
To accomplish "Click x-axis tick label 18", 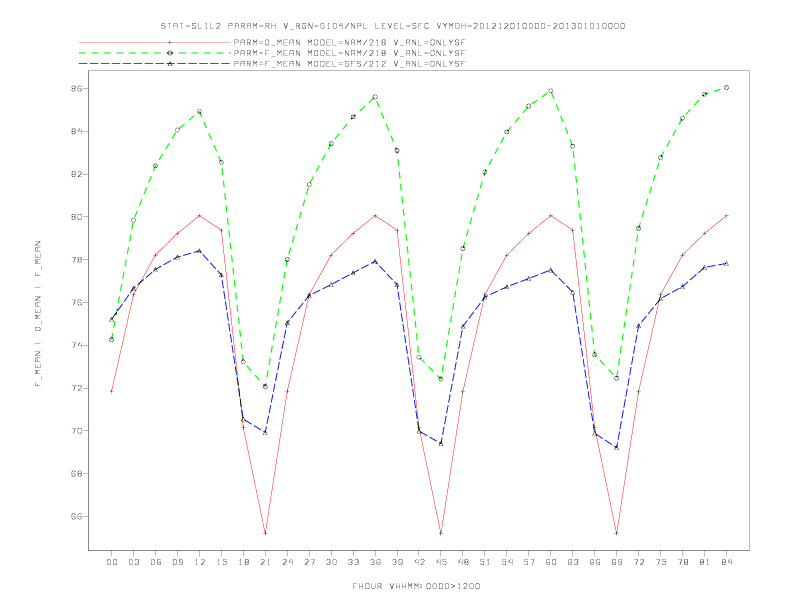I will point(243,562).
